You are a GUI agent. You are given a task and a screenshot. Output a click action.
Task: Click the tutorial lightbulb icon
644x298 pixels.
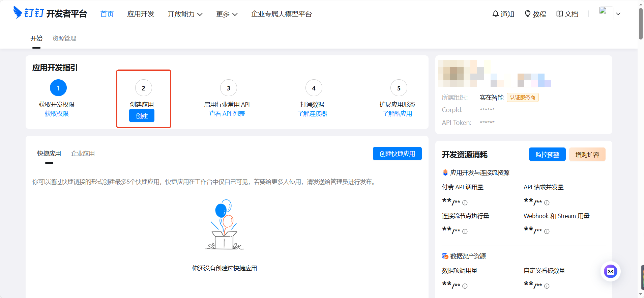pos(528,14)
